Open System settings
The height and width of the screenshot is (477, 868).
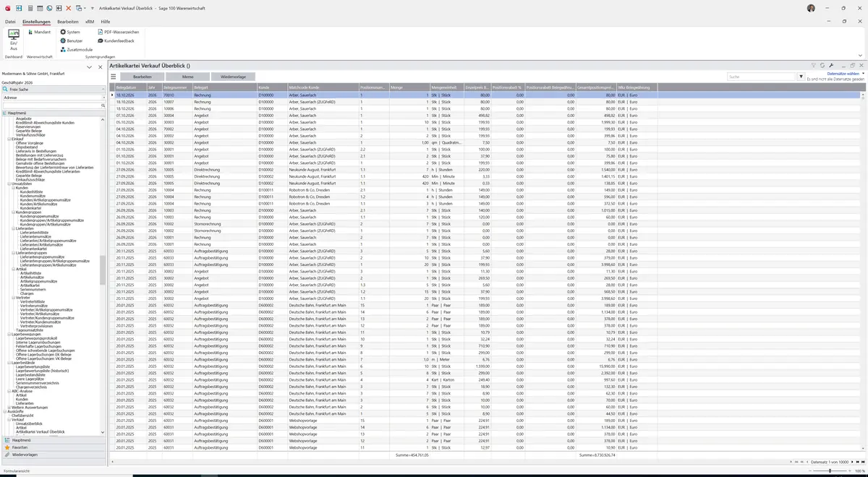point(70,32)
